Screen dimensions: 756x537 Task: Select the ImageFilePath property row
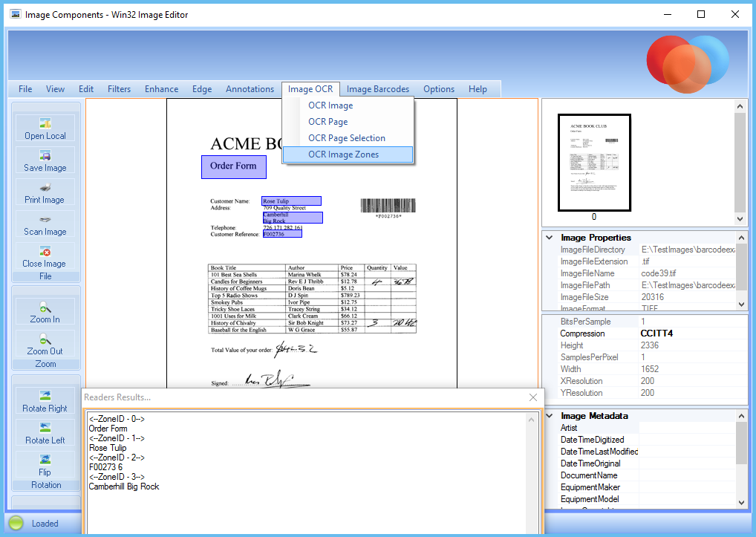647,285
